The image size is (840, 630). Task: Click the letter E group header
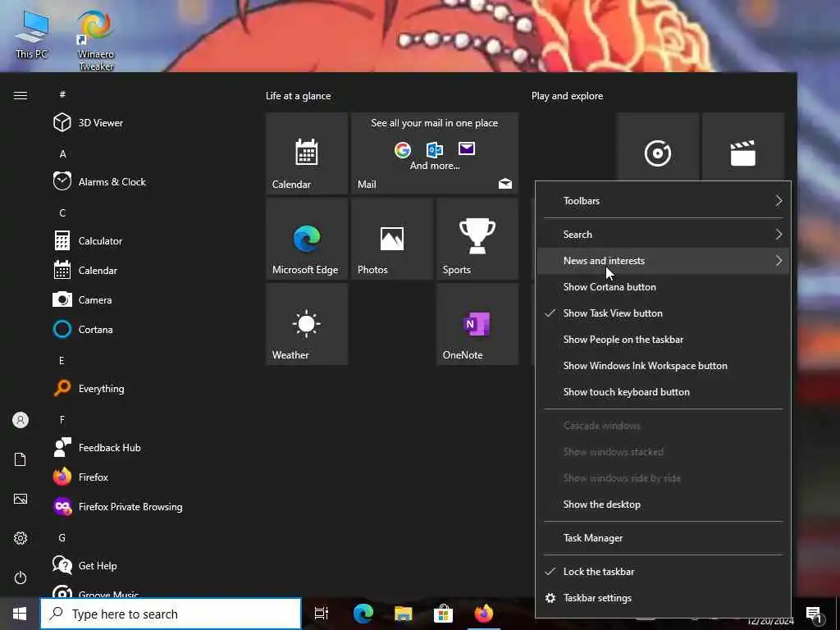click(x=62, y=361)
